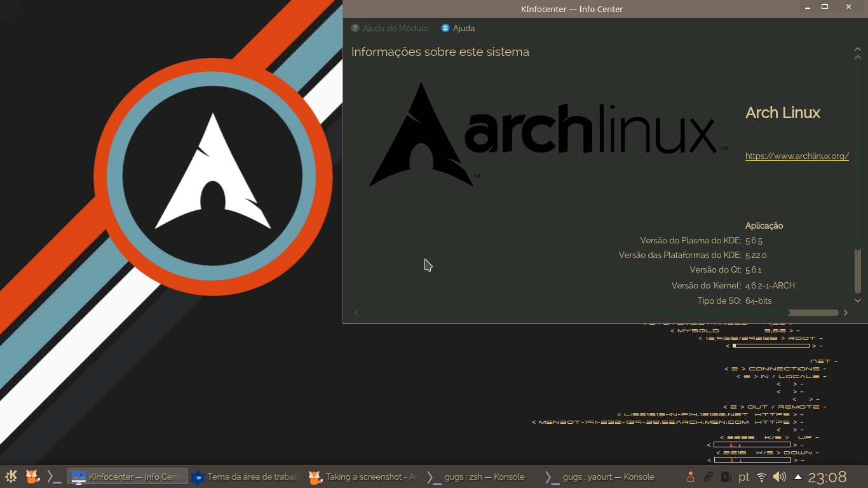Open the Ajuda menu in KInfocenter
868x488 pixels.
pyautogui.click(x=458, y=28)
